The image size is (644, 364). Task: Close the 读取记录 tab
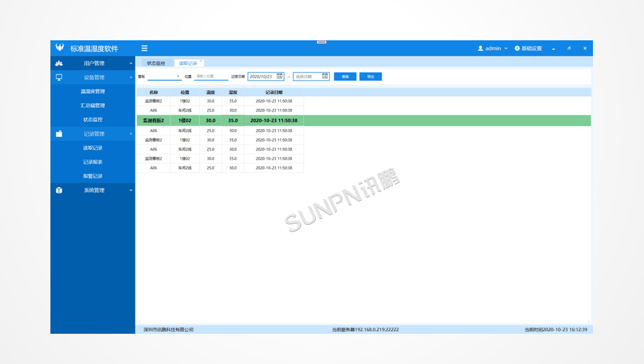coord(201,61)
